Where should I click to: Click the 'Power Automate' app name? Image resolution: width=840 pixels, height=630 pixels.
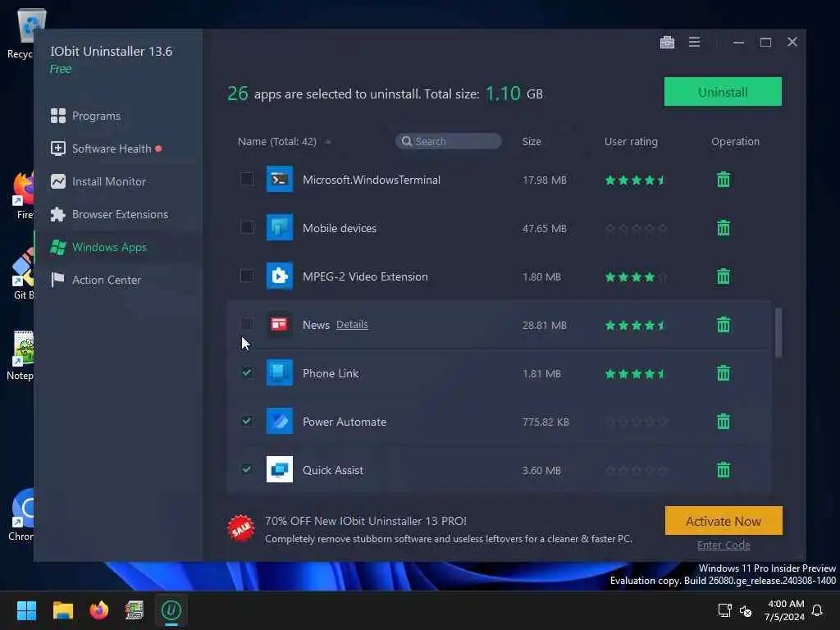pyautogui.click(x=345, y=422)
